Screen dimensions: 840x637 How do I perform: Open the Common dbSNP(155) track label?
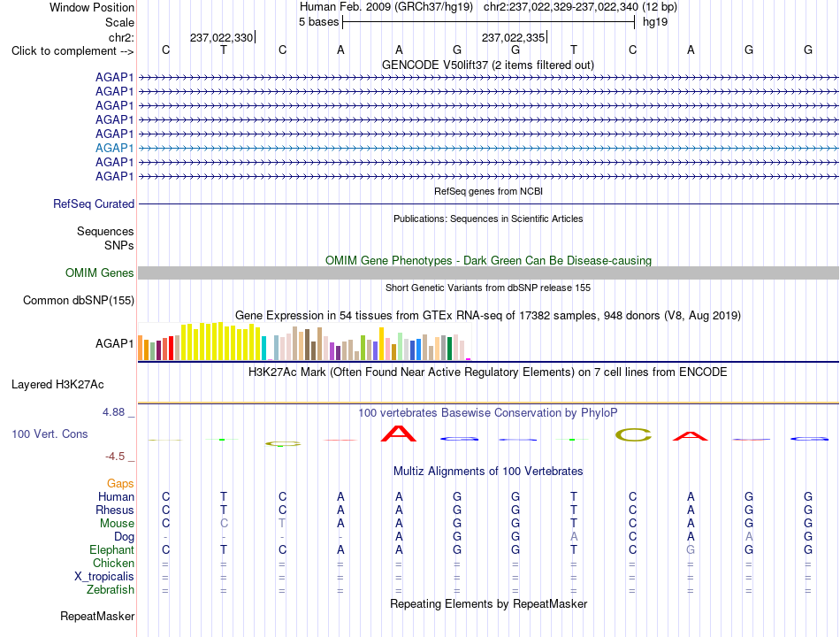click(78, 300)
